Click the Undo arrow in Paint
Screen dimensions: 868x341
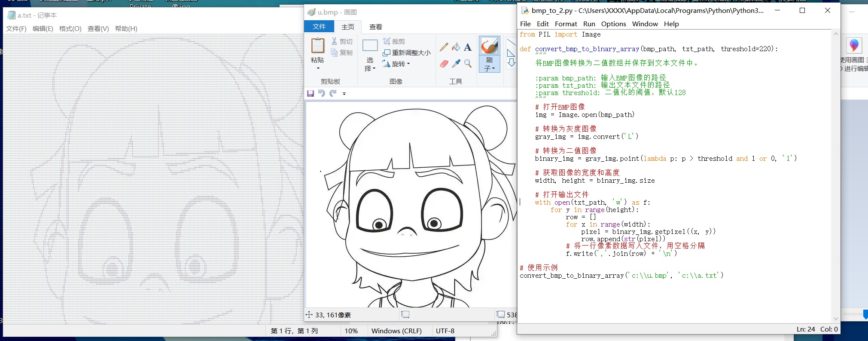[321, 93]
